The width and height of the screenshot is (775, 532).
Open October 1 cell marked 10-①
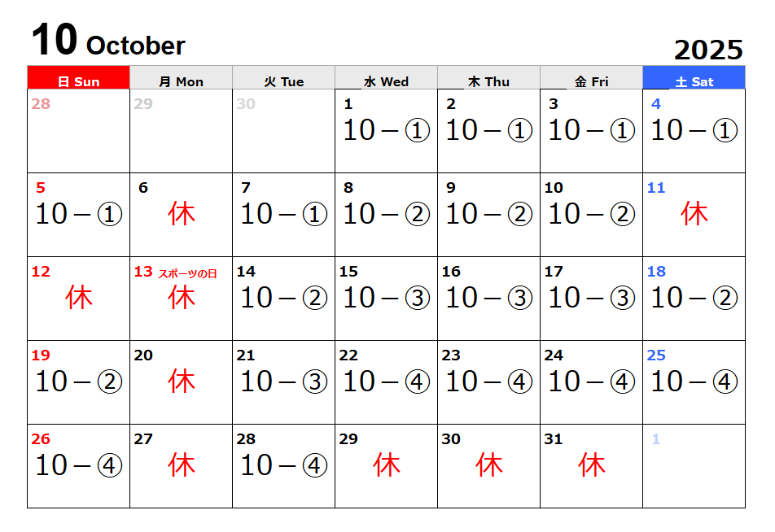click(x=386, y=131)
